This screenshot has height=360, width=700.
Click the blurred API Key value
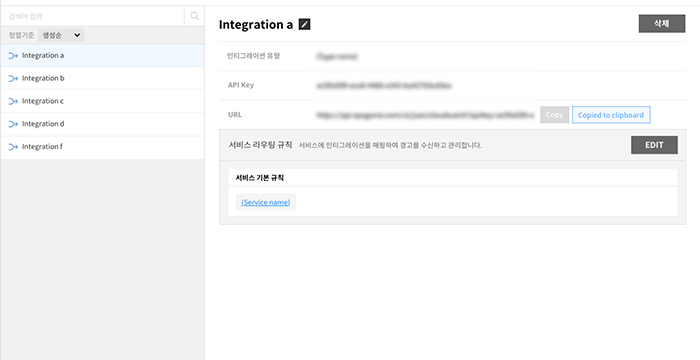pyautogui.click(x=384, y=85)
